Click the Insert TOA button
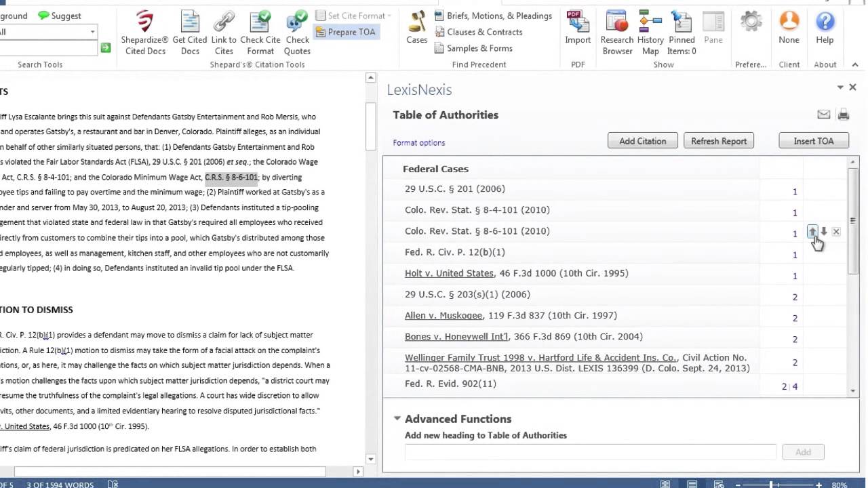 pos(813,141)
